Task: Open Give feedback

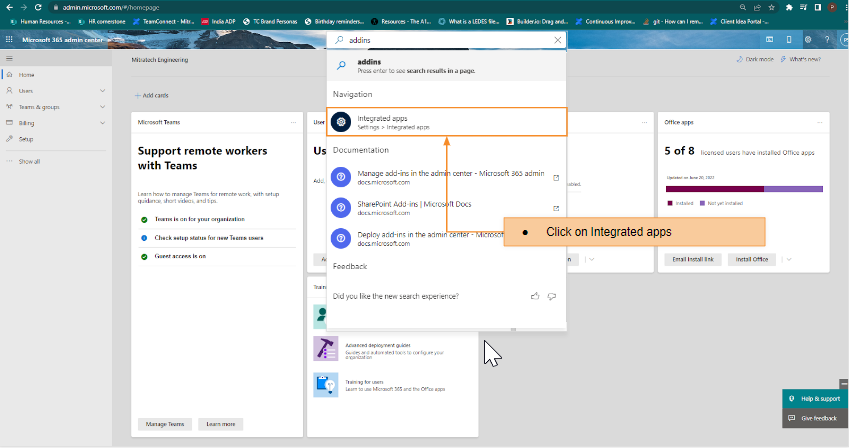Action: point(815,418)
